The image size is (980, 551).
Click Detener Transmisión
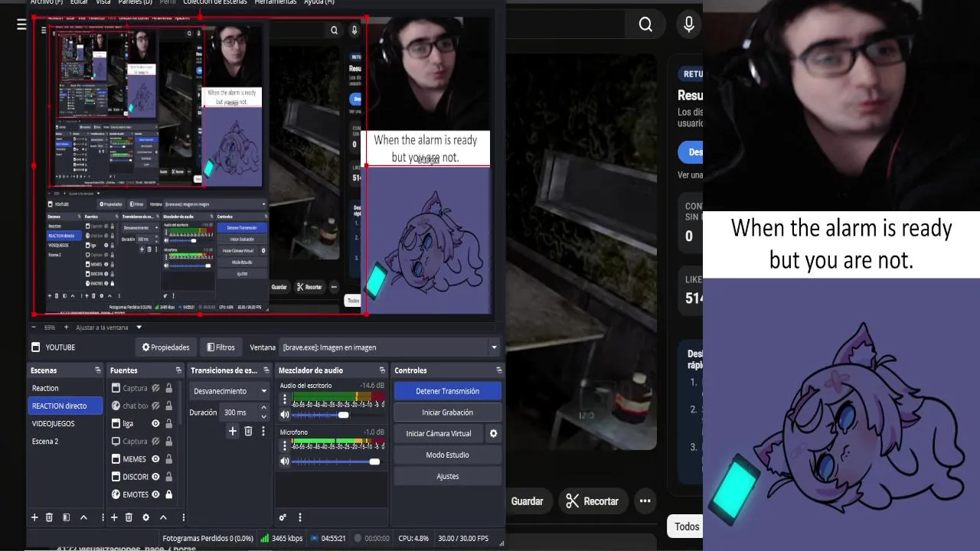[x=448, y=391]
